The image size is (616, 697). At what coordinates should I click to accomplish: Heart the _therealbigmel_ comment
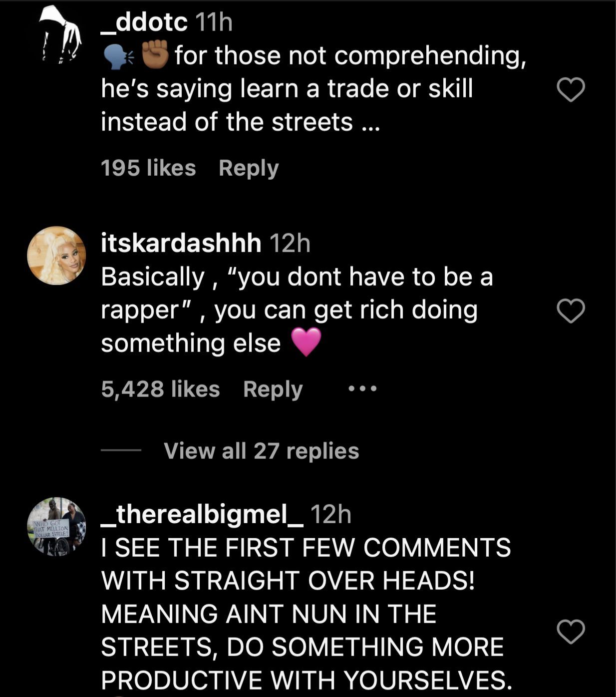pyautogui.click(x=571, y=632)
